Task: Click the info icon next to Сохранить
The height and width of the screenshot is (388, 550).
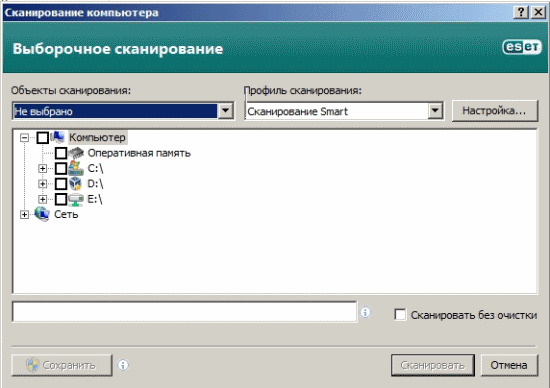Action: click(123, 365)
